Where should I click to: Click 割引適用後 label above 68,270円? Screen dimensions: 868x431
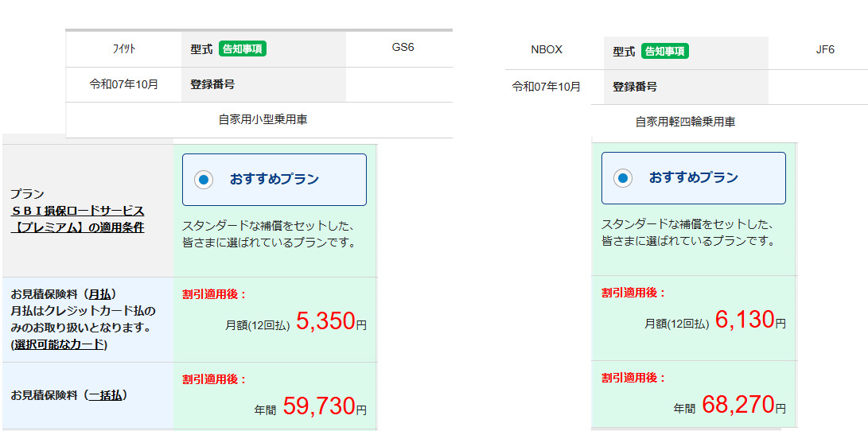pyautogui.click(x=633, y=378)
